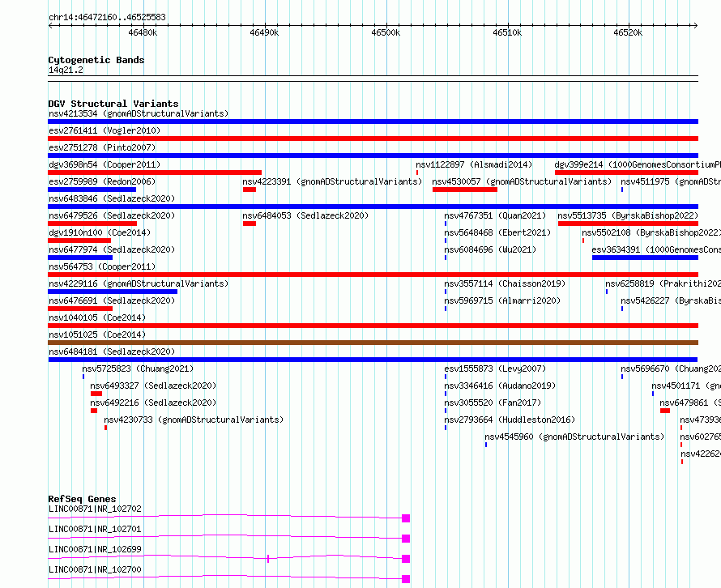The height and width of the screenshot is (588, 721).
Task: Click the nsv4223391 gnomAD variant label
Action: (x=332, y=181)
